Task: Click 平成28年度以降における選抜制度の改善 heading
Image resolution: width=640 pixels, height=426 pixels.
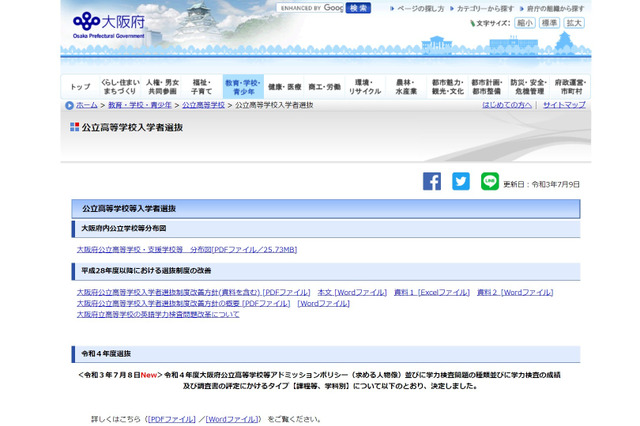Action: pos(146,271)
